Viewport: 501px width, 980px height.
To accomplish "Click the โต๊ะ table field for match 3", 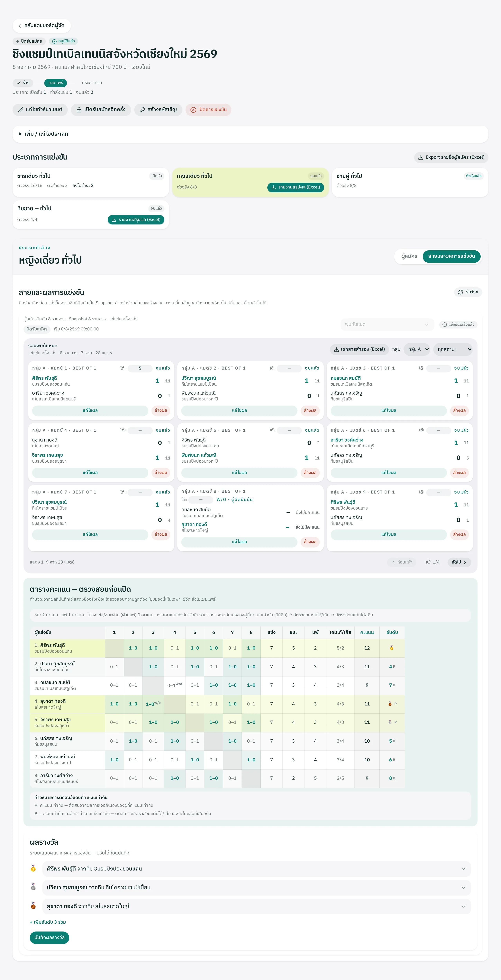I will 439,368.
